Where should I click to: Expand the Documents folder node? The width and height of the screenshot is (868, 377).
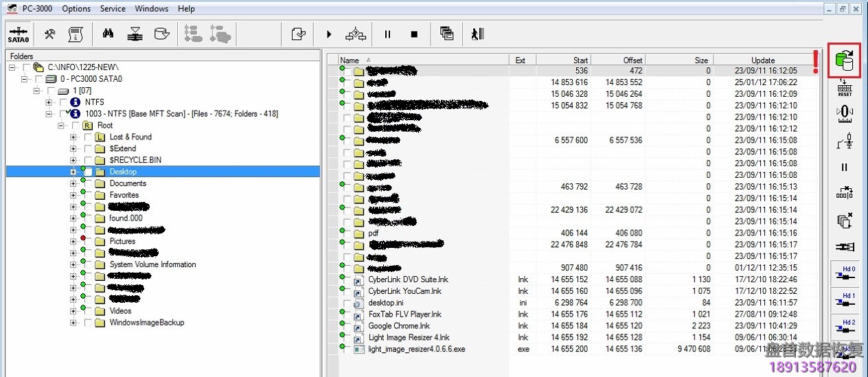[x=73, y=183]
